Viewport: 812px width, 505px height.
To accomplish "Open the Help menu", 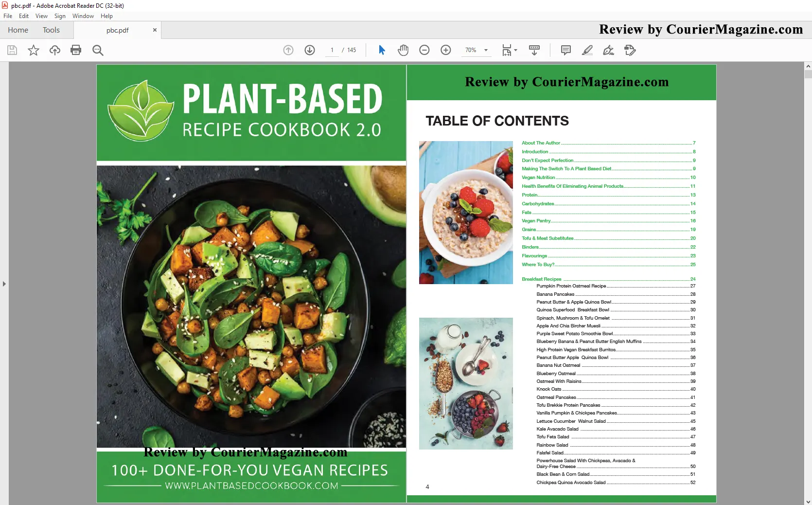I will (106, 16).
